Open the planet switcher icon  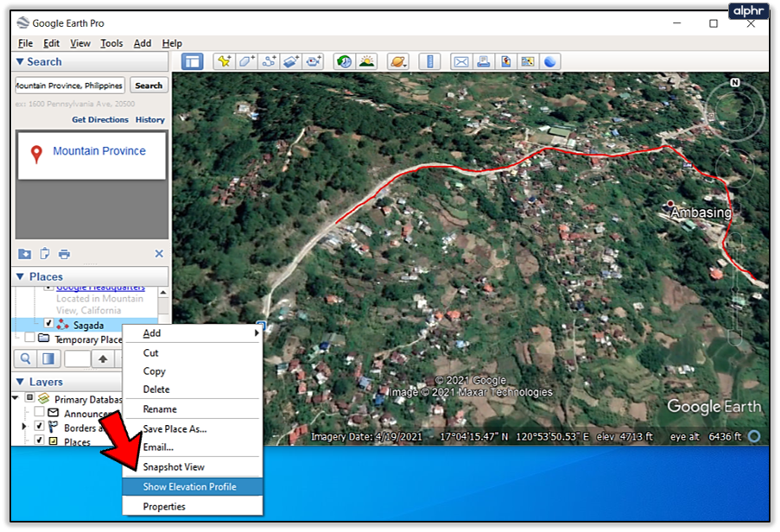[398, 61]
